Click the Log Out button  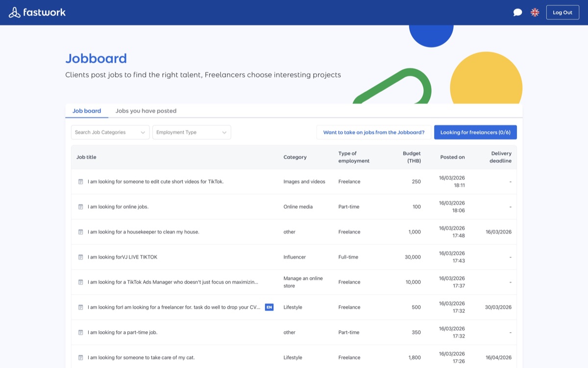tap(563, 12)
